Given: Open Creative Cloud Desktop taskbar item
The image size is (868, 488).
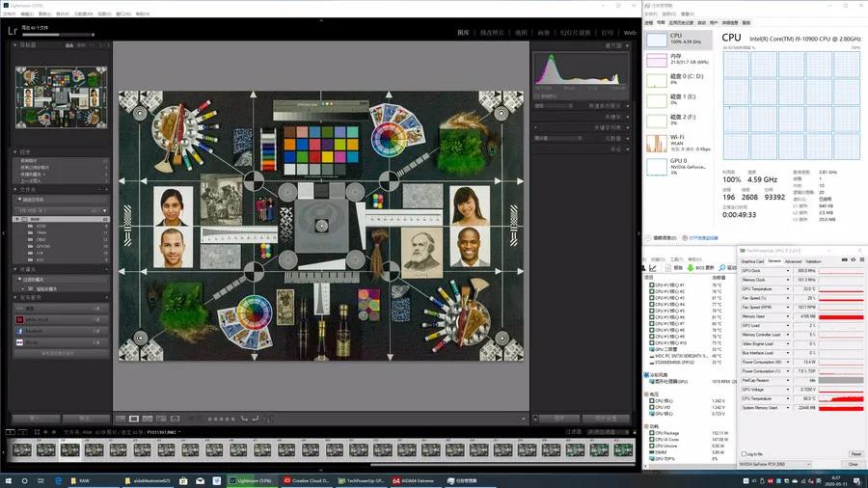Looking at the screenshot, I should (308, 479).
